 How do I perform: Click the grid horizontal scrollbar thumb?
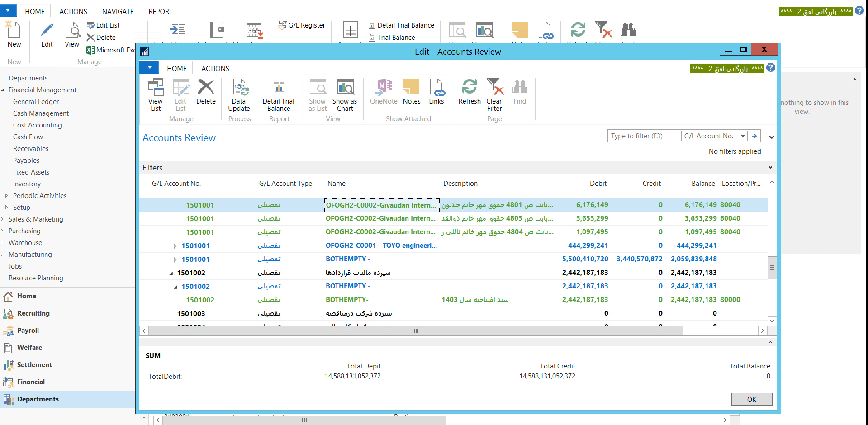tap(416, 331)
